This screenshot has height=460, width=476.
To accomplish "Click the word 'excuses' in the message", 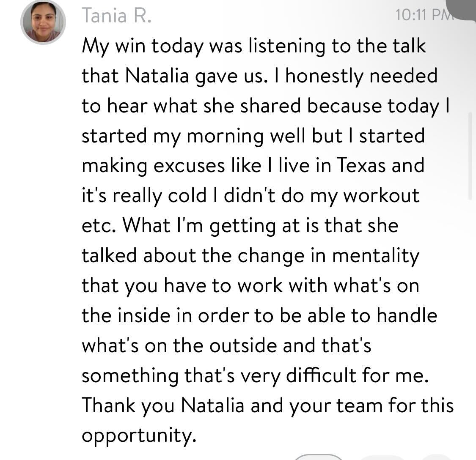I will pyautogui.click(x=189, y=165).
